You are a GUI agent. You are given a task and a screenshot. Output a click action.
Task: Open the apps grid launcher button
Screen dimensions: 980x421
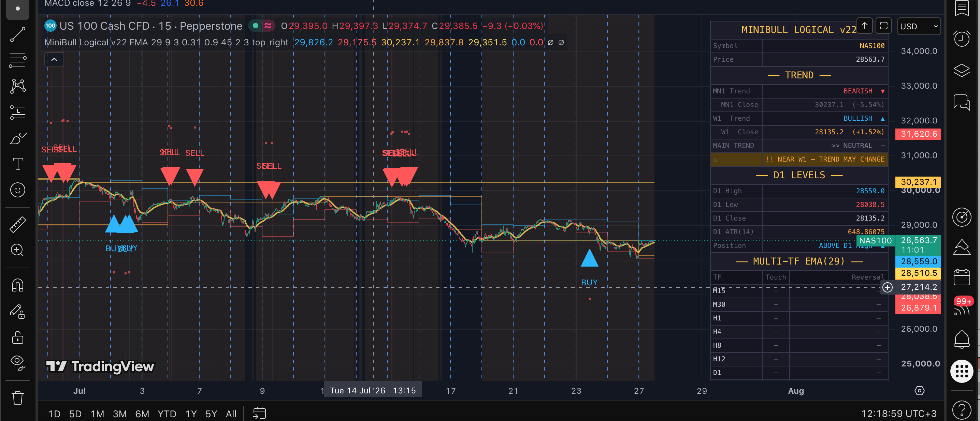[961, 371]
